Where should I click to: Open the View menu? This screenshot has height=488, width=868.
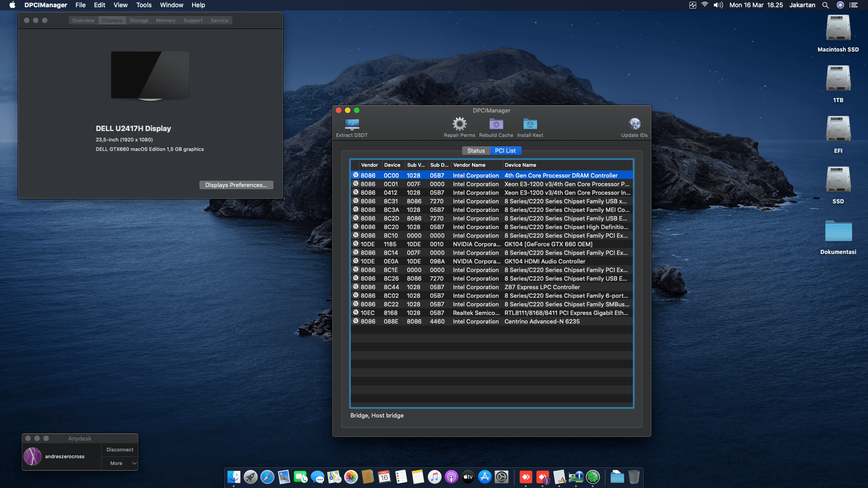pos(120,5)
